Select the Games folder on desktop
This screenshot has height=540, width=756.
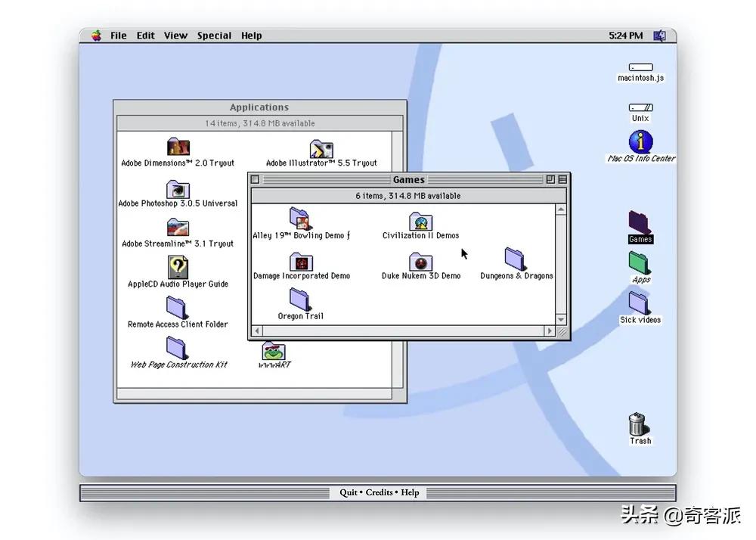coord(640,222)
